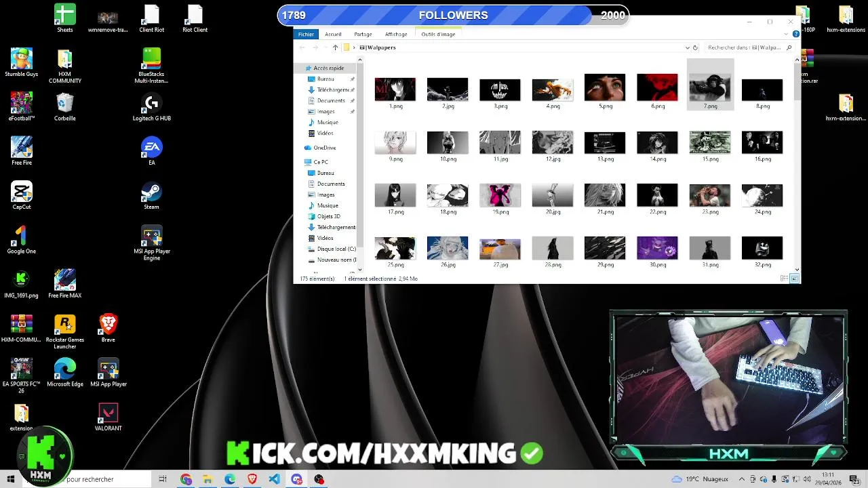Open the Client Riot desktop icon

click(151, 18)
